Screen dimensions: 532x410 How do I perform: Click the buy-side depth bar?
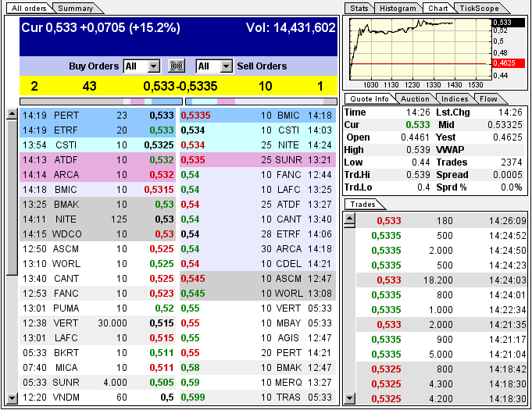pyautogui.click(x=101, y=102)
